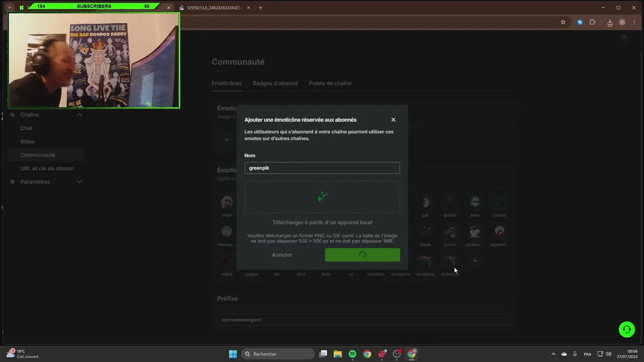Close the add emote dialog
Image resolution: width=644 pixels, height=362 pixels.
pos(393,120)
